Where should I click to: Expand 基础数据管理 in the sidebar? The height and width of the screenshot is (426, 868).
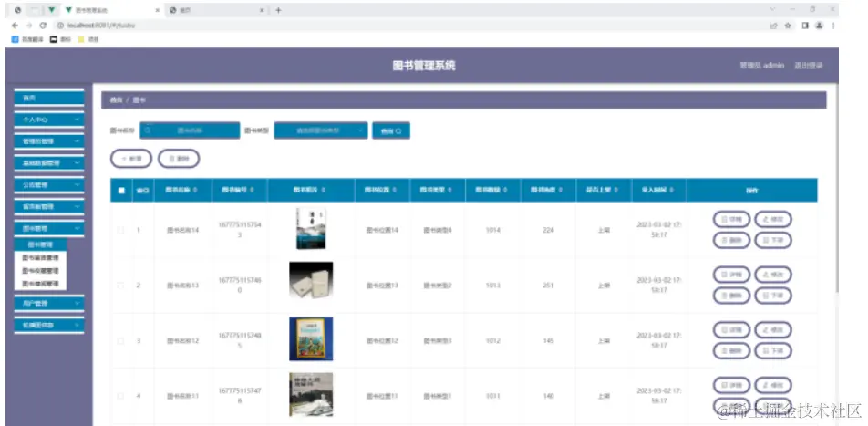pyautogui.click(x=48, y=163)
